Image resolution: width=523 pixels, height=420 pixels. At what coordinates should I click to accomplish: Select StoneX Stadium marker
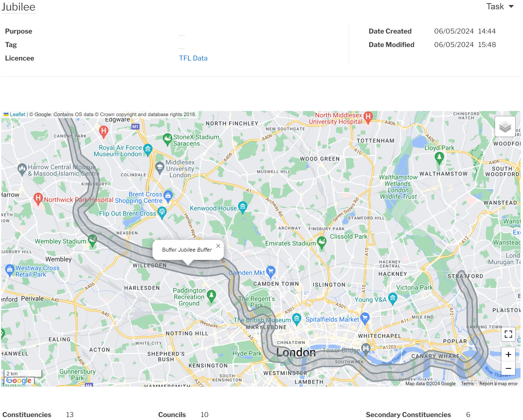coord(167,139)
